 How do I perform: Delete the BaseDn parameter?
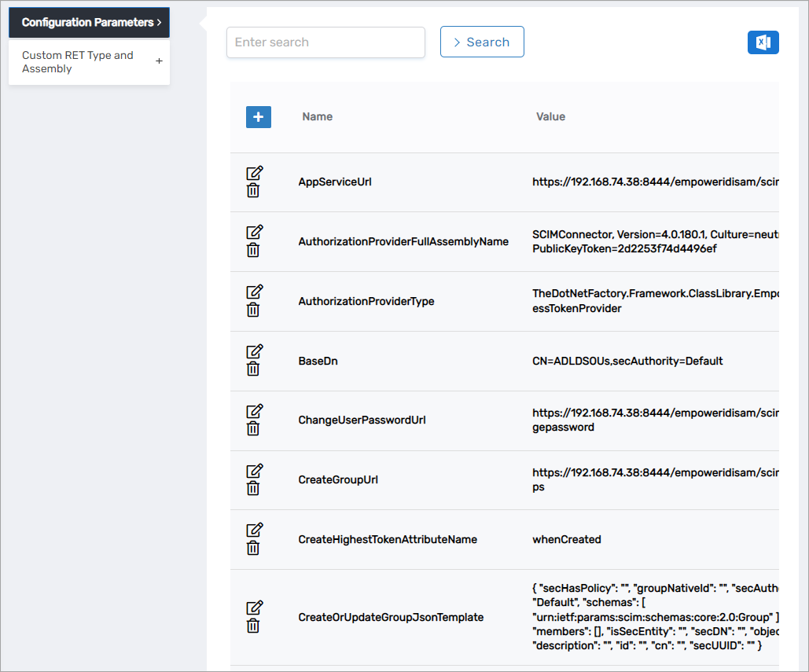[x=253, y=369]
